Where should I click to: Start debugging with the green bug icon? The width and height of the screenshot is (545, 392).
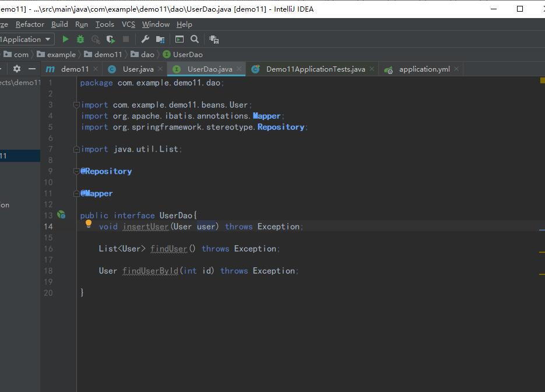pyautogui.click(x=80, y=40)
